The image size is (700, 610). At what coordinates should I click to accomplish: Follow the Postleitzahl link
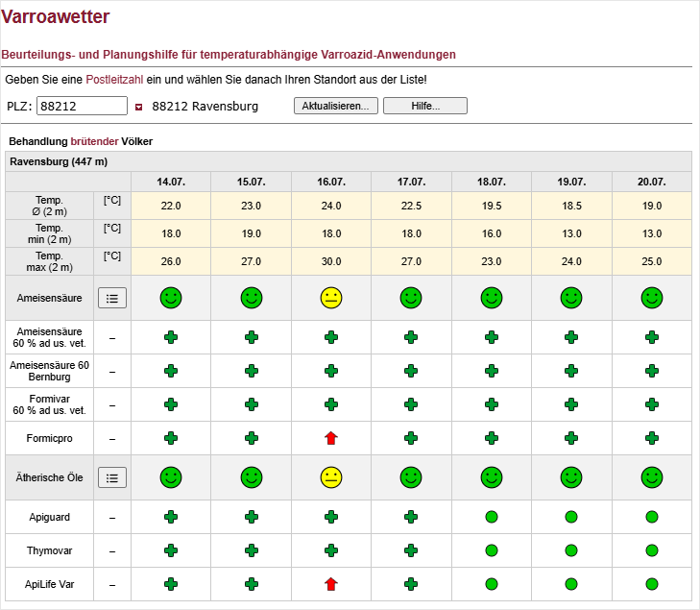[x=114, y=80]
